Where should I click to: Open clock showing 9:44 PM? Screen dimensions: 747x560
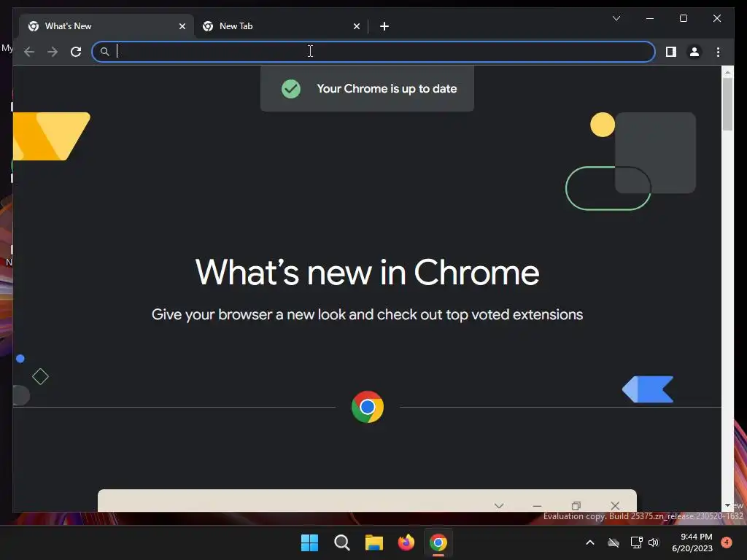click(692, 542)
